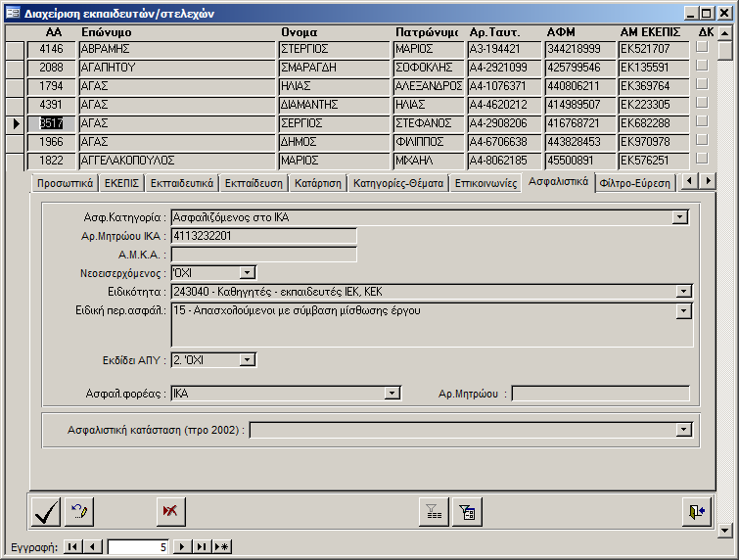
Task: Open the Ασφαλ.φορέας dropdown list
Action: (x=393, y=393)
